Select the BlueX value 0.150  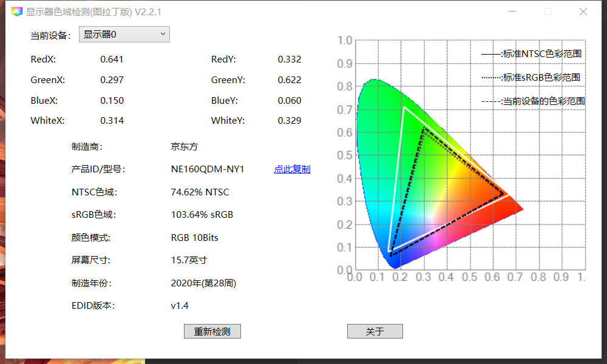[x=112, y=100]
